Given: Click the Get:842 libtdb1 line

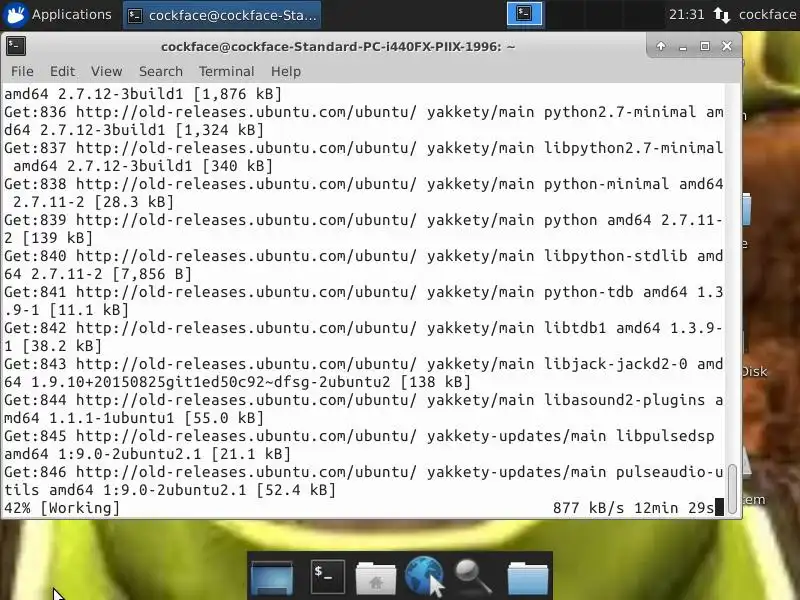Looking at the screenshot, I should point(363,337).
